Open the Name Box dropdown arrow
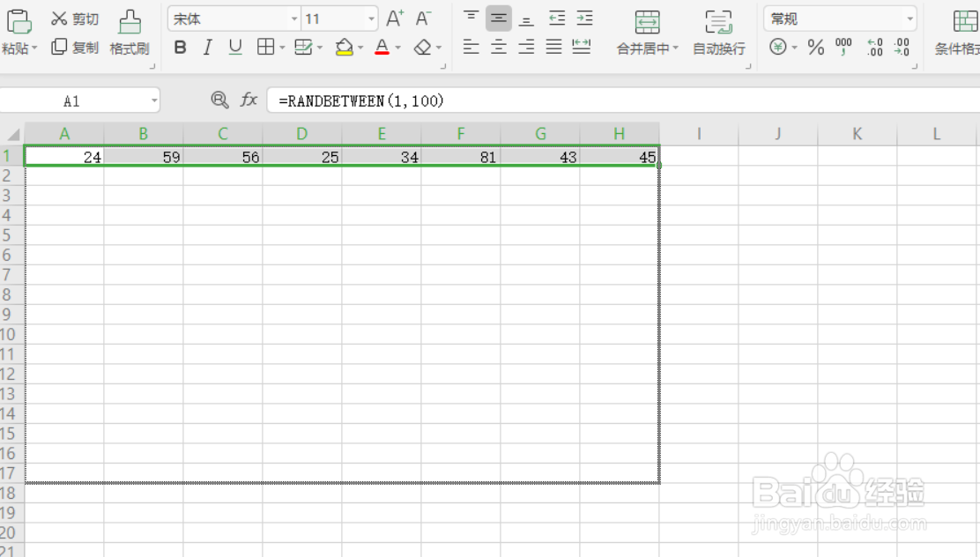 click(x=153, y=100)
